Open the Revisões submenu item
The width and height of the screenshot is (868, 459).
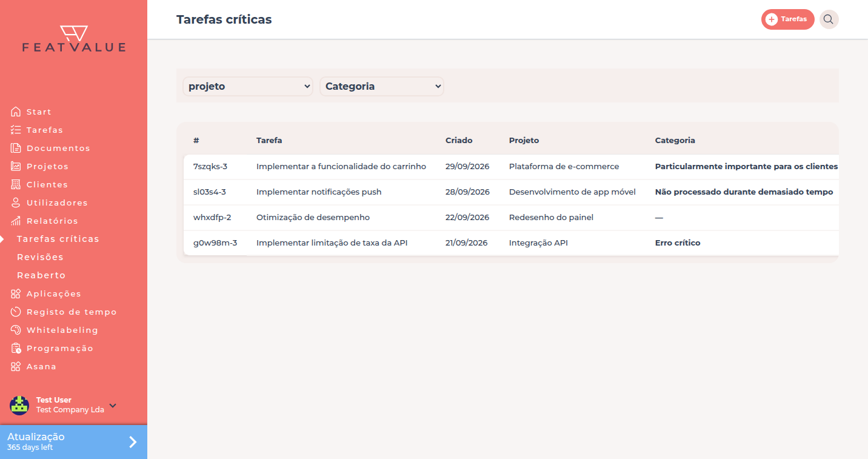pyautogui.click(x=40, y=257)
